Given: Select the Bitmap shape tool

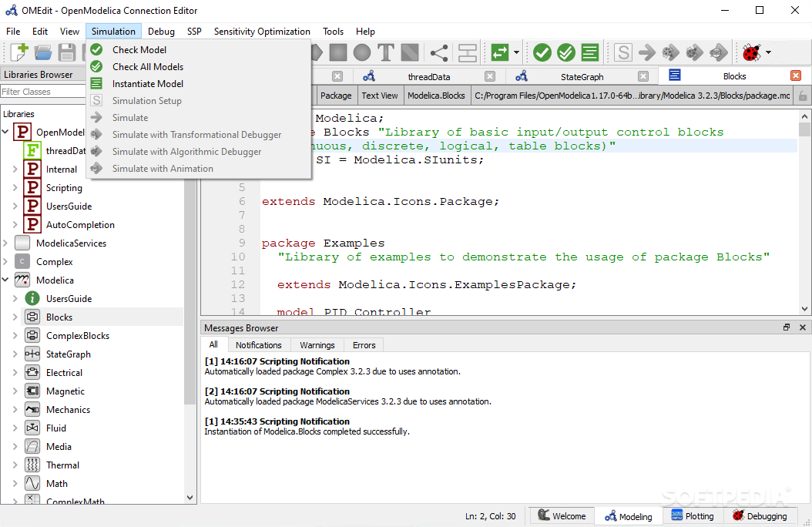Looking at the screenshot, I should (x=410, y=52).
